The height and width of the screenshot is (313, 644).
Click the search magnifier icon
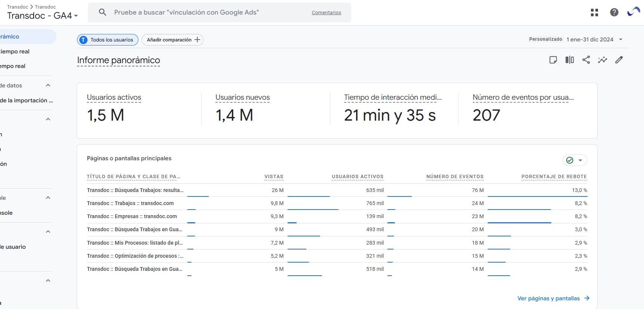(102, 12)
